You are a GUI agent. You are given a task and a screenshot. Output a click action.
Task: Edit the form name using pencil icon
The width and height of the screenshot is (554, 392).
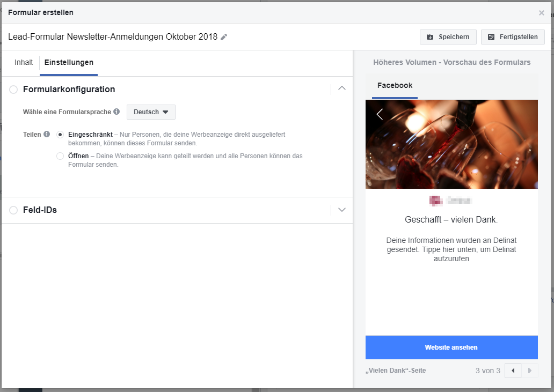[x=224, y=37]
